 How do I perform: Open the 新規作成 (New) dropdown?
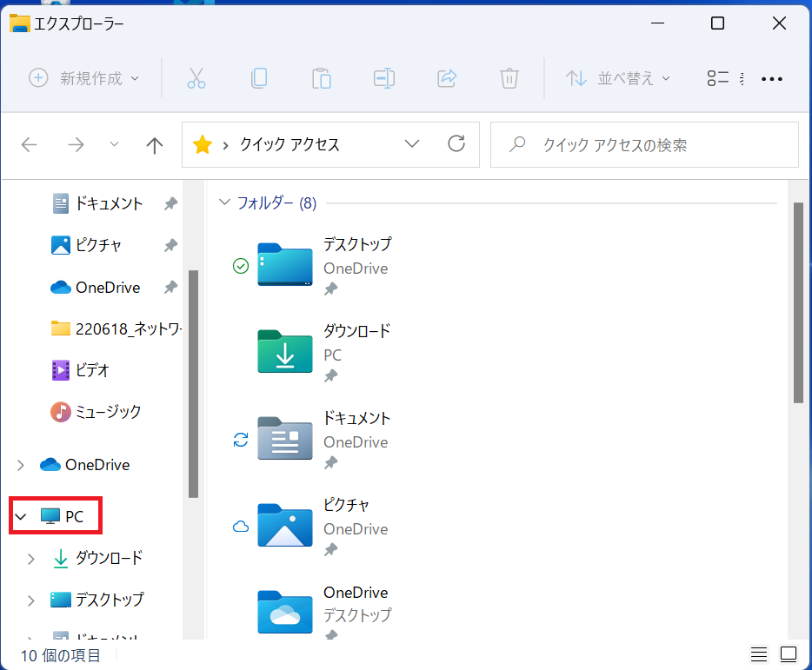pyautogui.click(x=83, y=78)
